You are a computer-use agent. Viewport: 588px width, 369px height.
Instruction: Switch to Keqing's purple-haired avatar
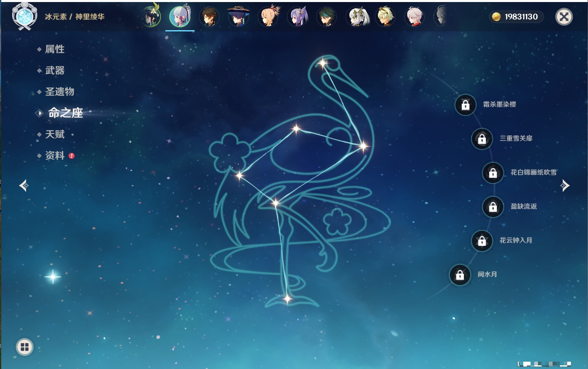pyautogui.click(x=298, y=17)
